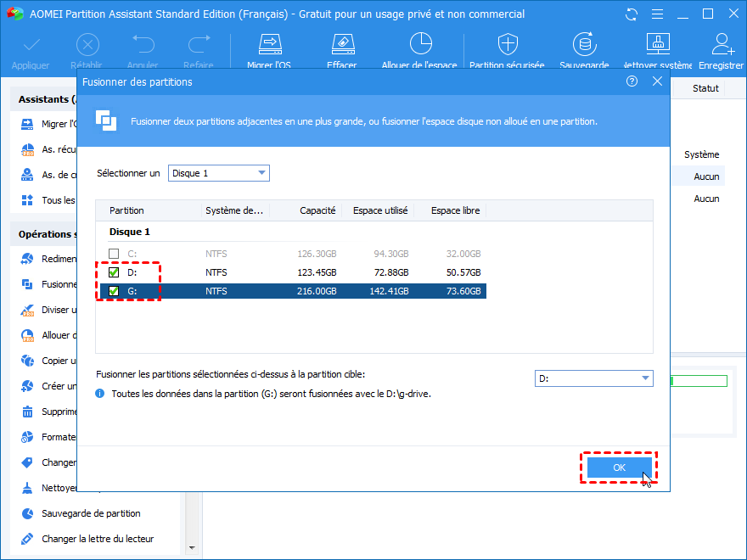Select Tous les outils in sidebar
Viewport: 747px width, 560px height.
coord(48,200)
